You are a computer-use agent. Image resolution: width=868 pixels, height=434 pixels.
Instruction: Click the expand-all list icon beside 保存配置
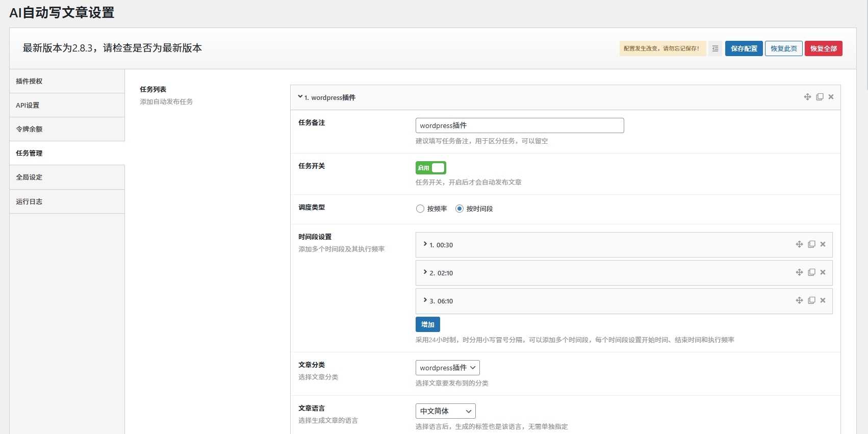[x=715, y=48]
